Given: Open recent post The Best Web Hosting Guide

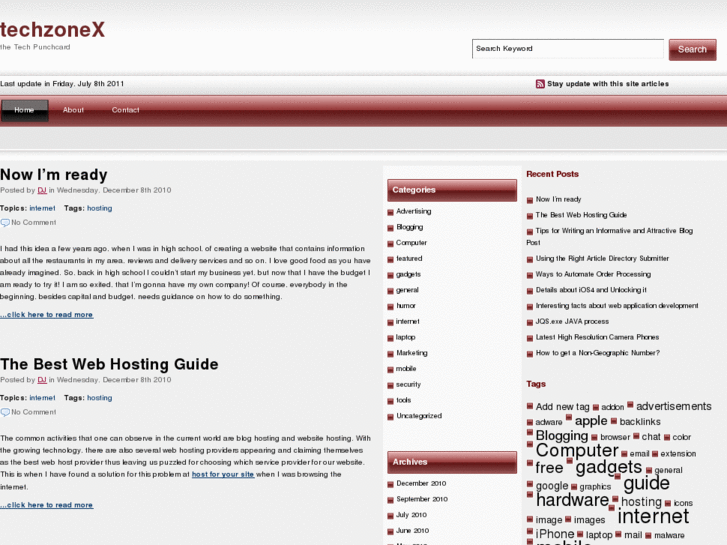Looking at the screenshot, I should click(x=581, y=215).
